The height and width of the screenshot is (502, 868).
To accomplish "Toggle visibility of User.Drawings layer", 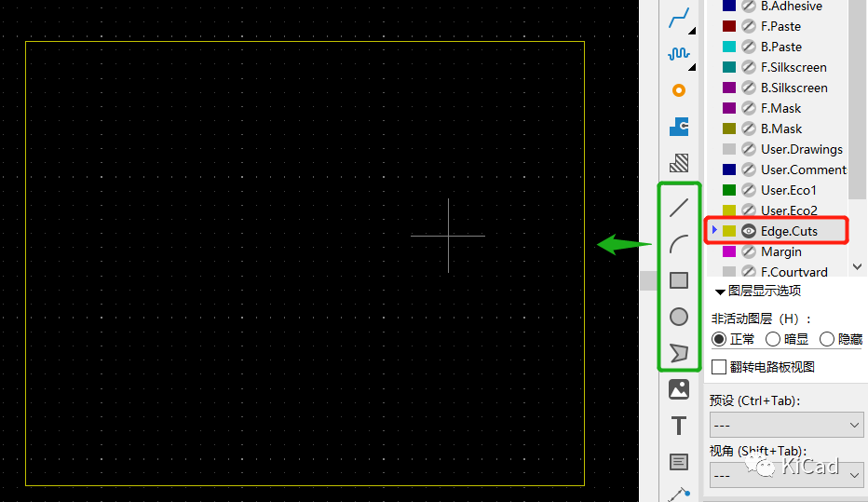I will [749, 149].
